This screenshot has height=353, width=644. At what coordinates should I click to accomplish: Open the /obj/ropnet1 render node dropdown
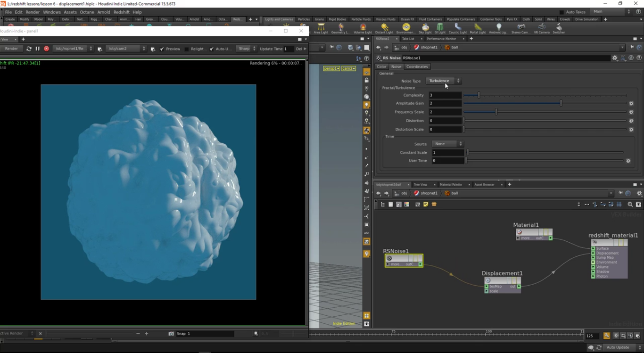tap(73, 49)
